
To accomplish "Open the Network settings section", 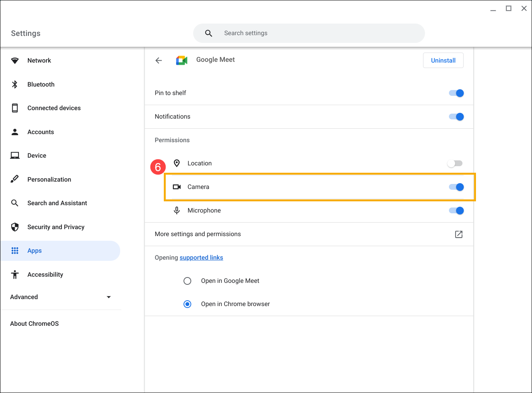I will point(39,60).
